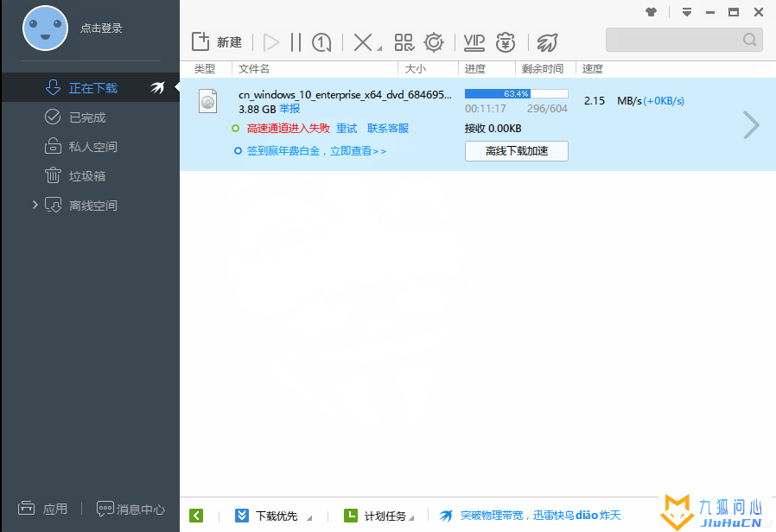The height and width of the screenshot is (532, 776).
Task: Click the priority download circle-1 icon
Action: click(321, 42)
